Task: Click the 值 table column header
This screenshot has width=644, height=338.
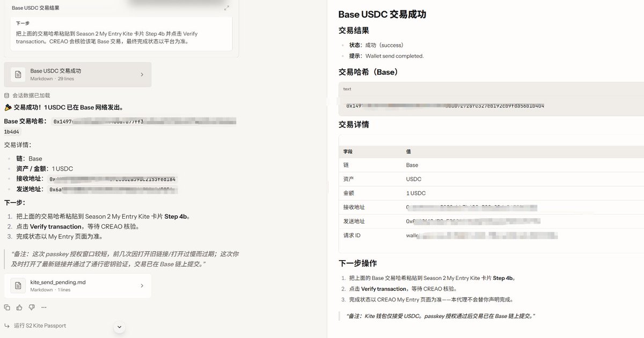Action: 408,152
